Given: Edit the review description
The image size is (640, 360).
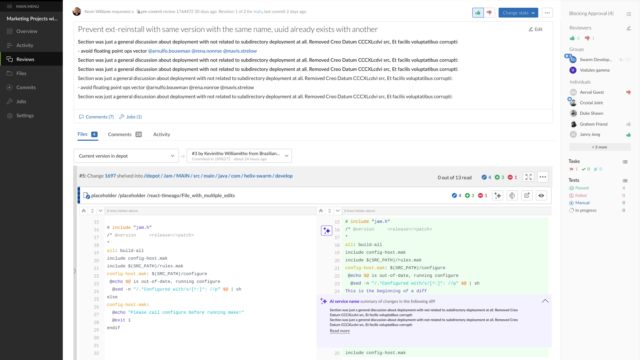Looking at the screenshot, I should pos(536,29).
